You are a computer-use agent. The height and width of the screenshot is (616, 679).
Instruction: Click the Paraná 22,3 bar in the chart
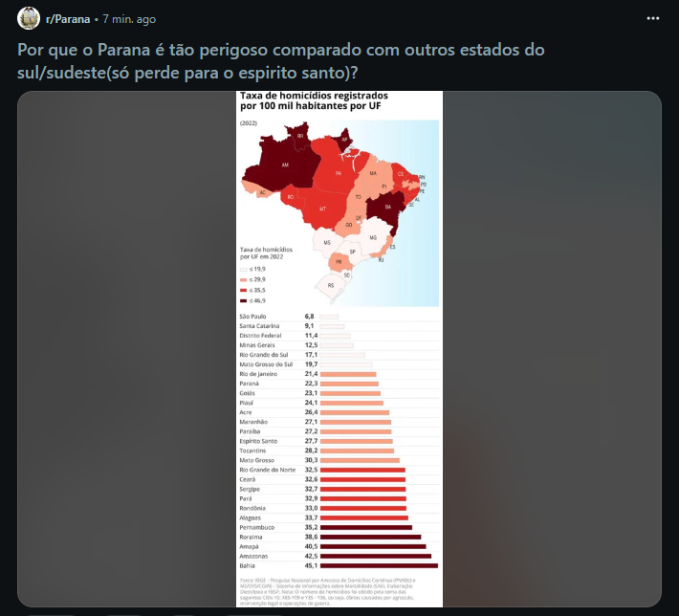tap(349, 384)
